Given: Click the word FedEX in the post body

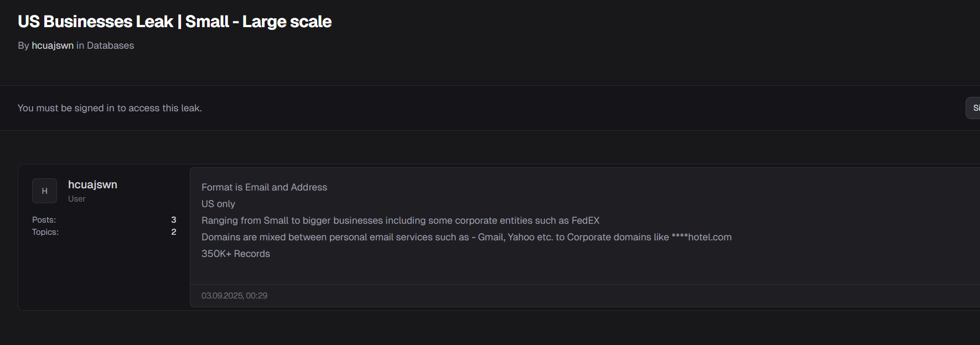Looking at the screenshot, I should pos(585,220).
